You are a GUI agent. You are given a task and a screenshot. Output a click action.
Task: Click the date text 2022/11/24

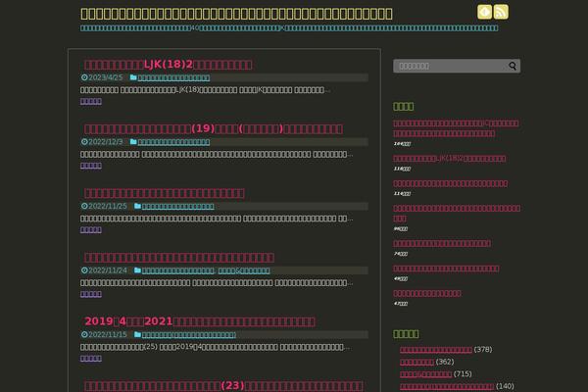coord(108,270)
